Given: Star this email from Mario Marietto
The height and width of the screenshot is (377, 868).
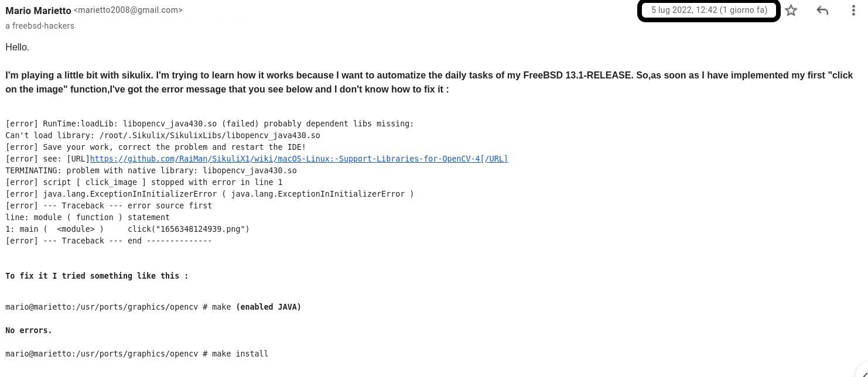Looking at the screenshot, I should pos(791,11).
